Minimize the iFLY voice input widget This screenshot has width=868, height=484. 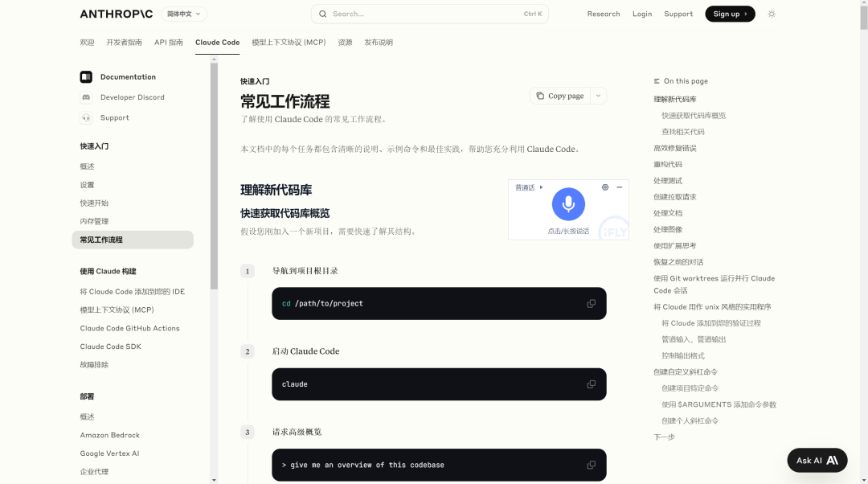(x=620, y=187)
